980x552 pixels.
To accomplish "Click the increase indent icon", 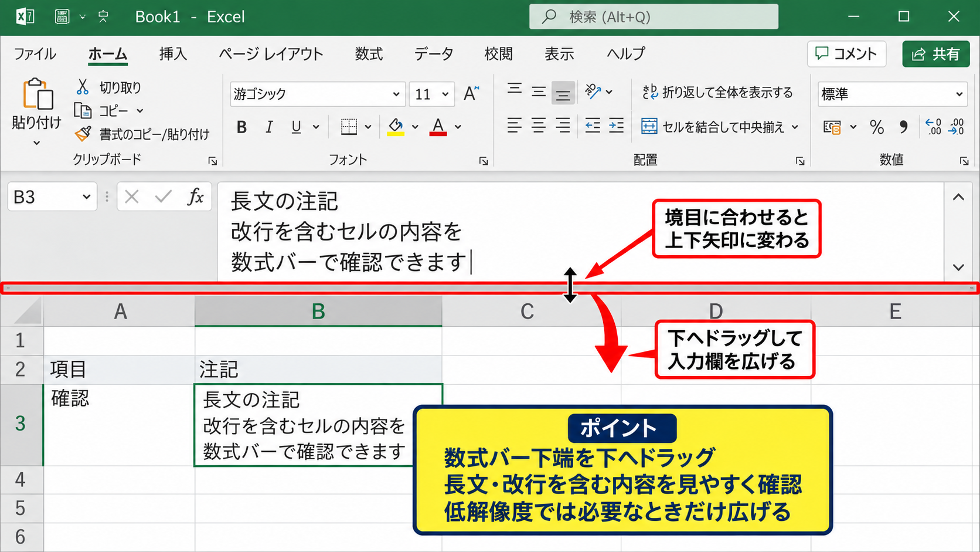I will (617, 126).
